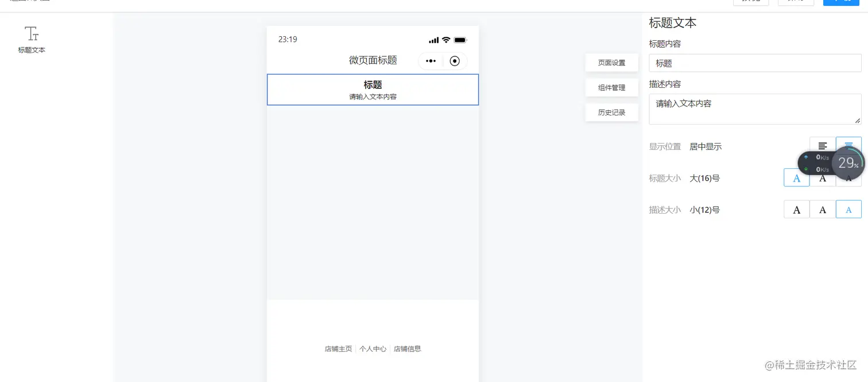Click the signal bars icon in status bar
The image size is (868, 382).
click(x=433, y=40)
